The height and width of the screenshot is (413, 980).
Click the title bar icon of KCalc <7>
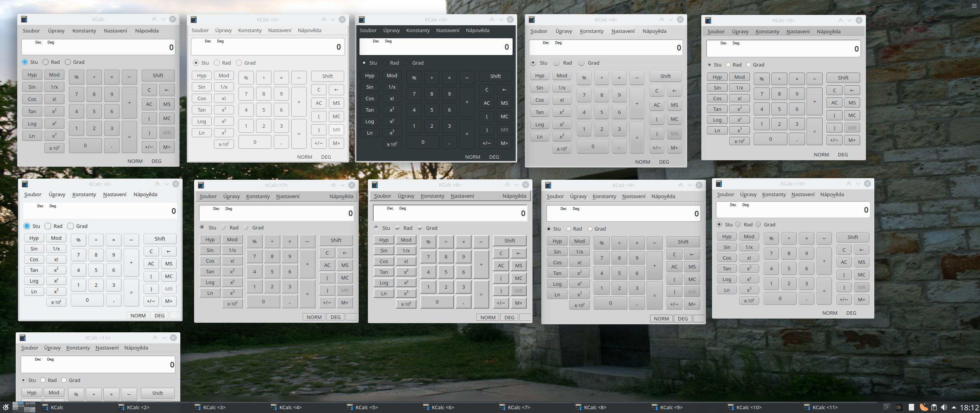(201, 185)
